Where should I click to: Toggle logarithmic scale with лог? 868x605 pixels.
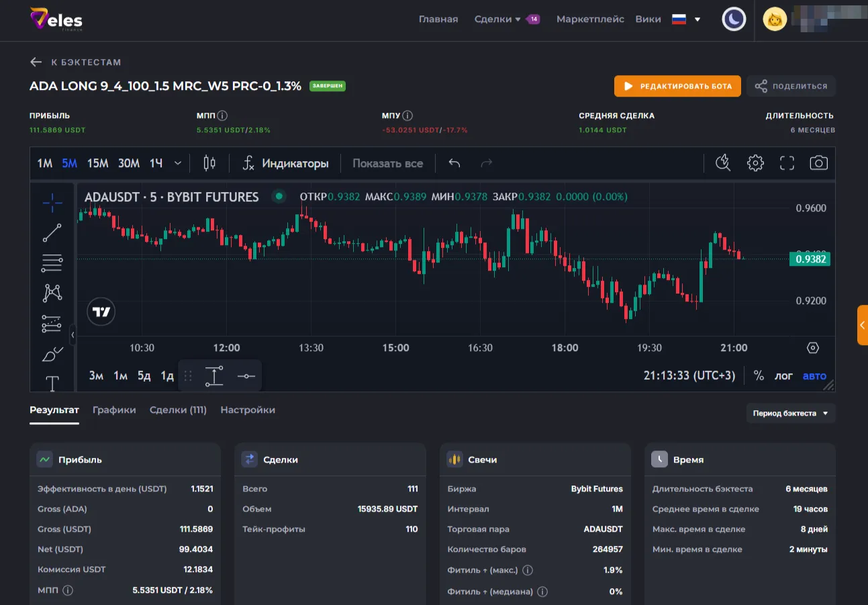(x=783, y=376)
